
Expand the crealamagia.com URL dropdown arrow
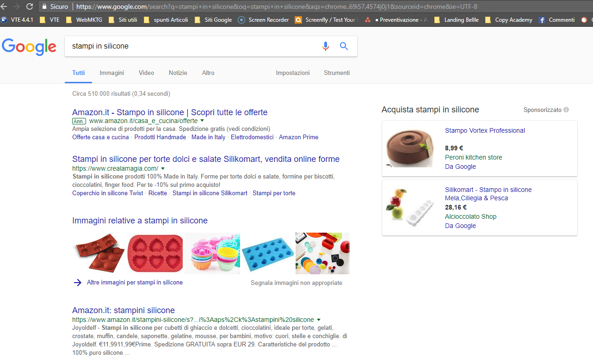[163, 168]
